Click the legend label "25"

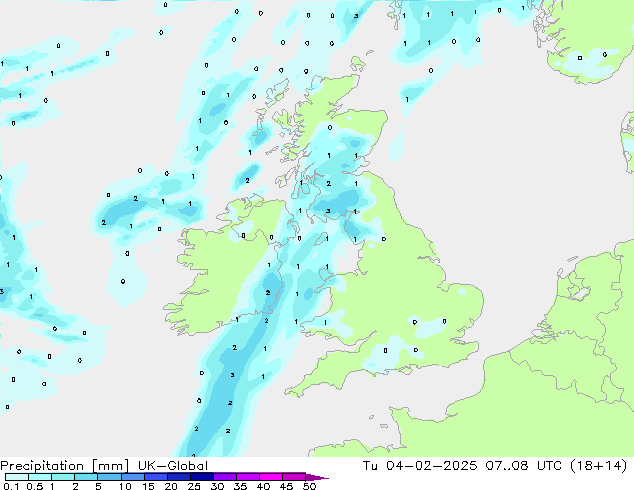point(194,486)
